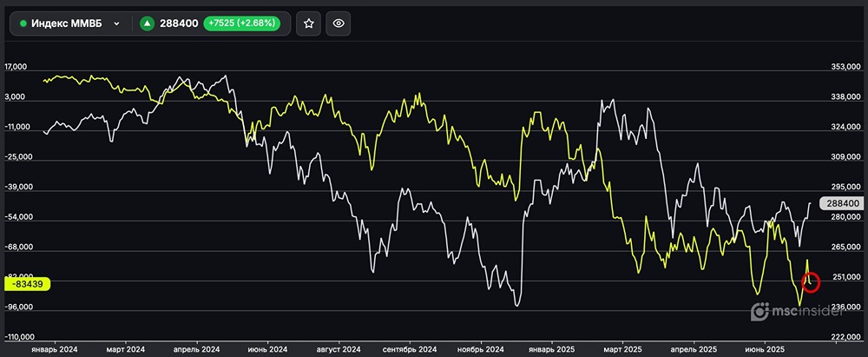Click the 222,000 right axis value
Viewport: 868px width, 357px height.
[x=845, y=337]
